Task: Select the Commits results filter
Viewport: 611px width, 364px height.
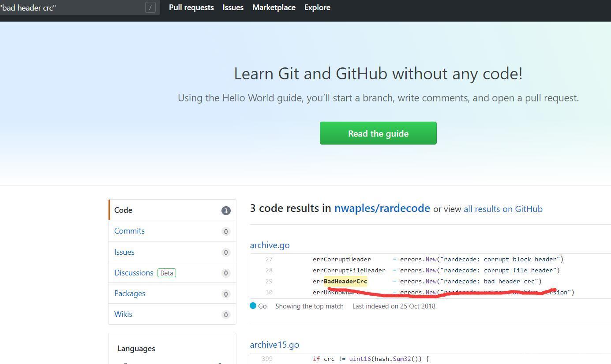Action: coord(129,231)
